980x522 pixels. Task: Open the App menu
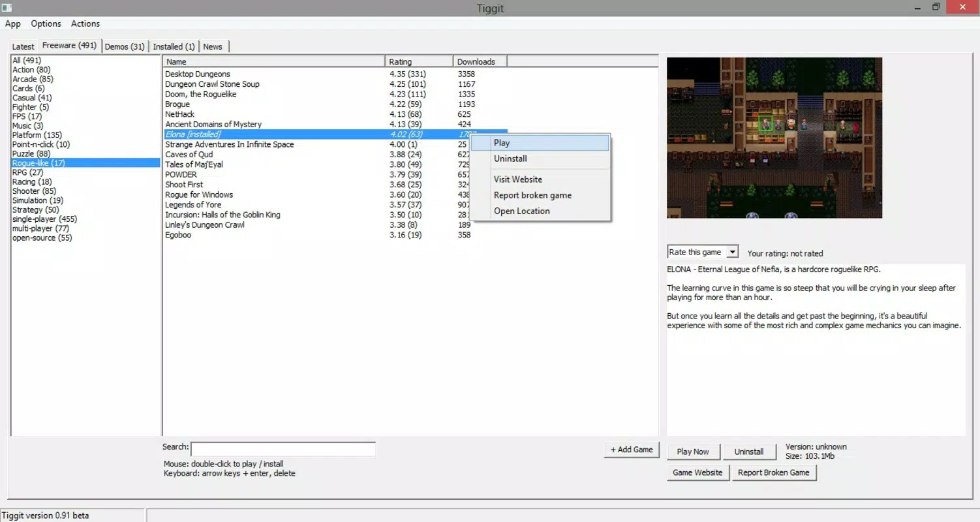(x=13, y=23)
